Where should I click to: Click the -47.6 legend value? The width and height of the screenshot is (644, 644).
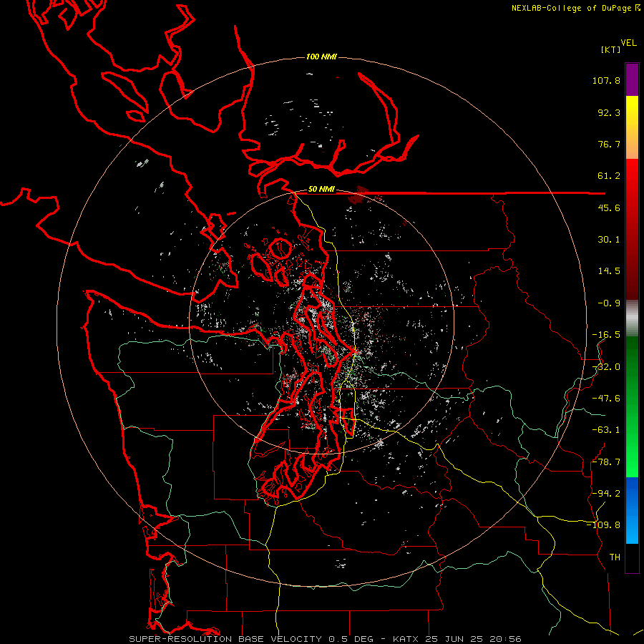pyautogui.click(x=606, y=399)
